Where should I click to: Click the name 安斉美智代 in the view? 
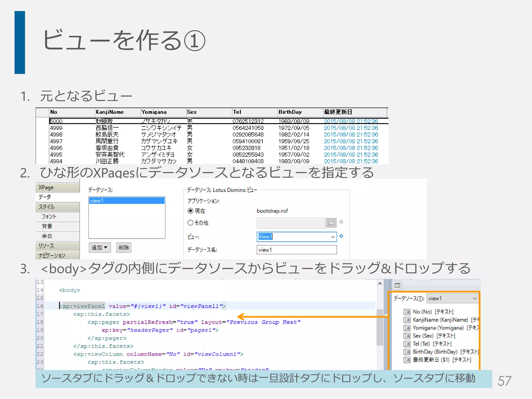[110, 155]
